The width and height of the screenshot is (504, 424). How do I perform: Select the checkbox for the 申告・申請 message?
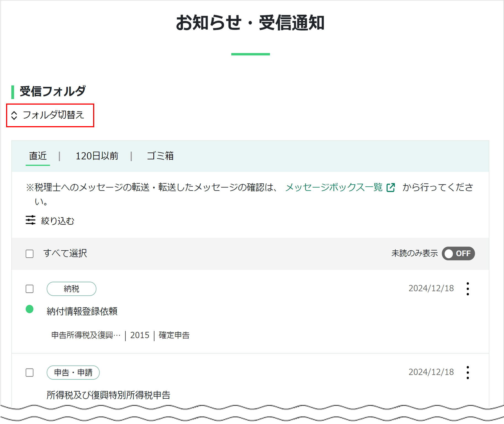click(x=30, y=373)
